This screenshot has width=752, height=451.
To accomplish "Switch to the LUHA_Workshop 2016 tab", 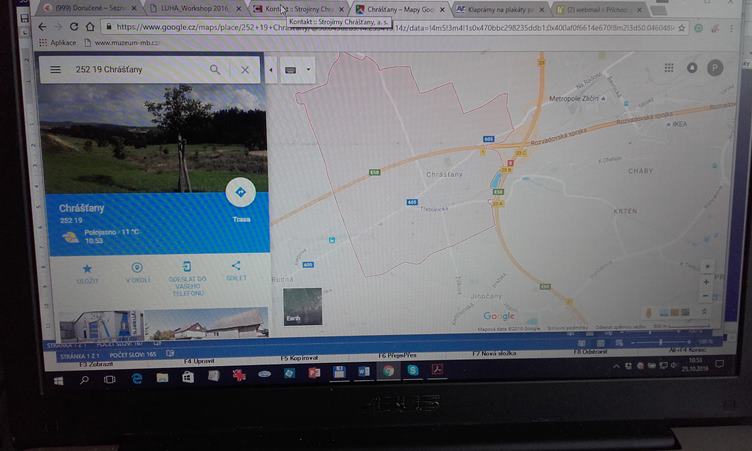I will coord(194,8).
